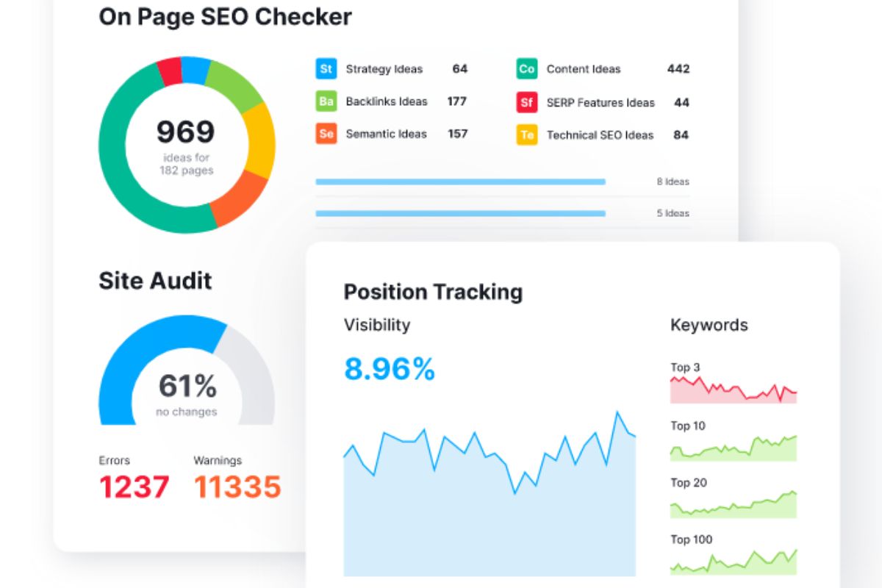Select the Top 20 keywords sparkline
The image size is (882, 588).
(733, 506)
